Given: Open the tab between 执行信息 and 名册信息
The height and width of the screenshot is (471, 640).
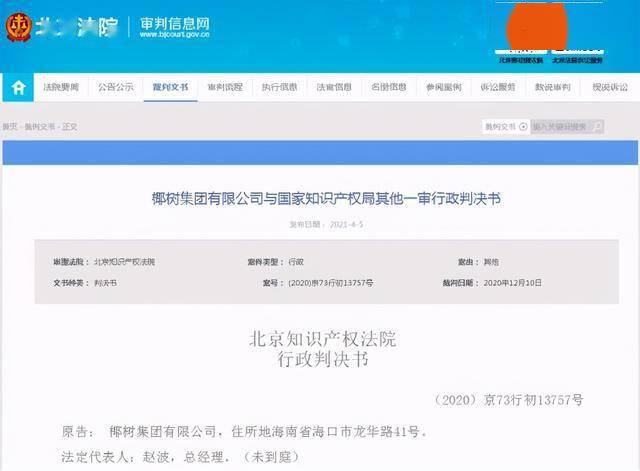Looking at the screenshot, I should 334,87.
